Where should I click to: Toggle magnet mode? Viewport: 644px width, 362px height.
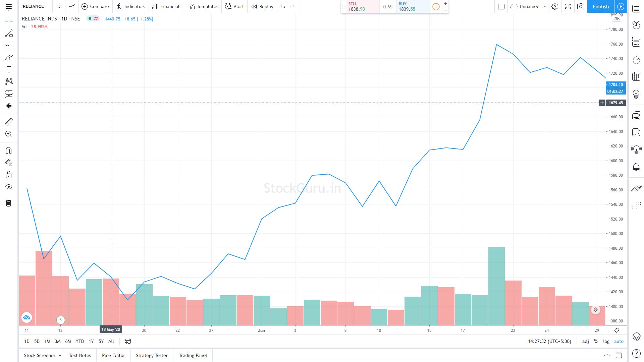(x=9, y=150)
